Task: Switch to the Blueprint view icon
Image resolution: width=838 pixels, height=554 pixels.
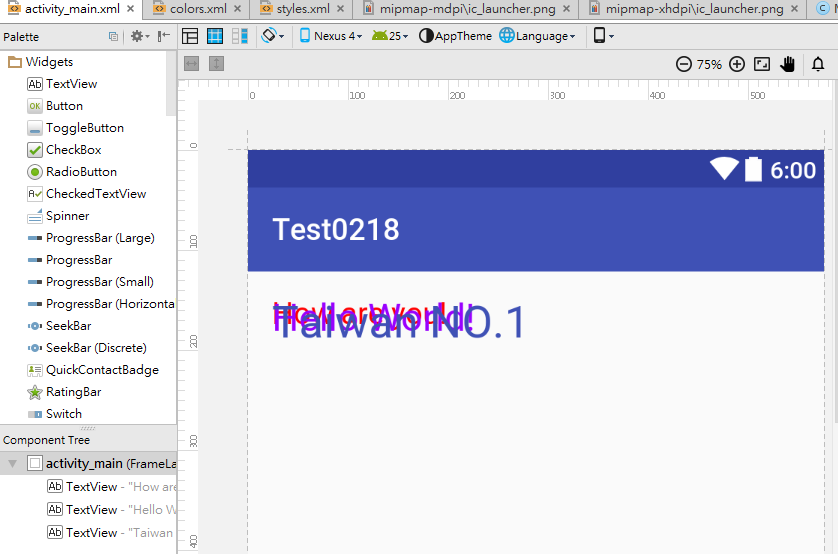Action: pos(215,36)
